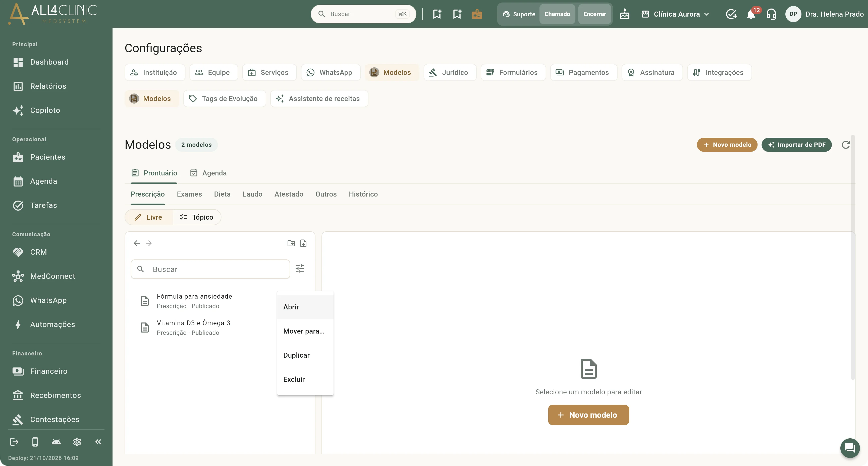
Task: Open settings gear at sidebar bottom
Action: click(x=77, y=442)
